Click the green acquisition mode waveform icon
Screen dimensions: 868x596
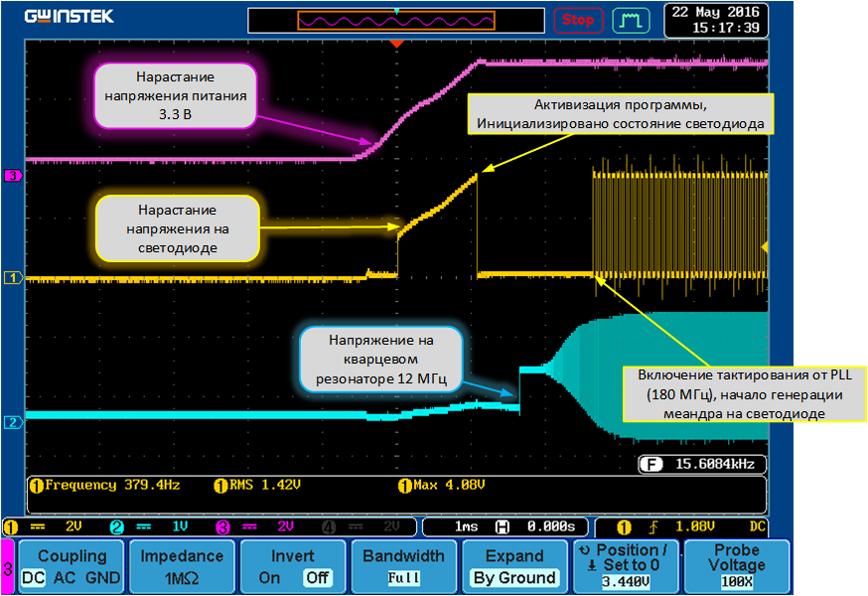[x=631, y=21]
